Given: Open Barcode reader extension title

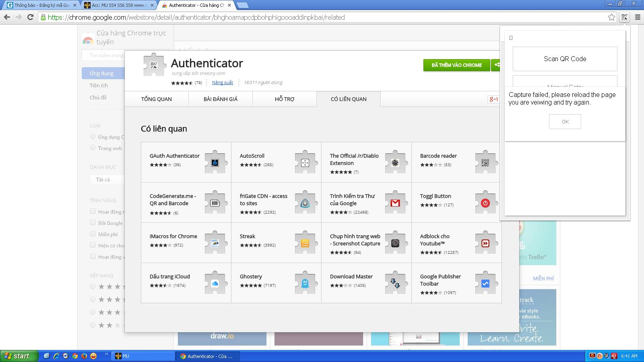Looking at the screenshot, I should (x=438, y=156).
